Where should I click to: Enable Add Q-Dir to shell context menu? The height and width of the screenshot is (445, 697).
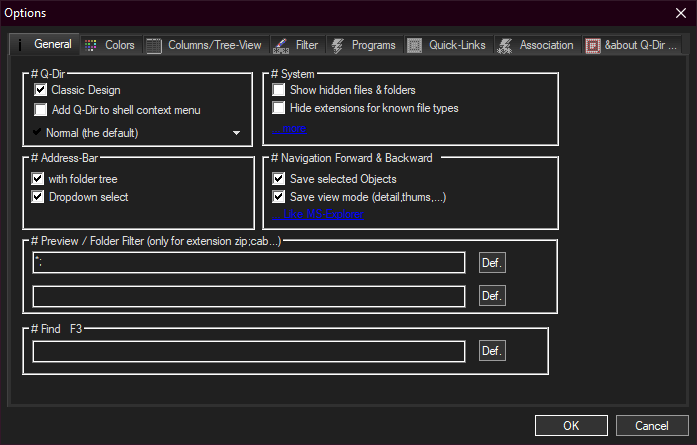[41, 110]
